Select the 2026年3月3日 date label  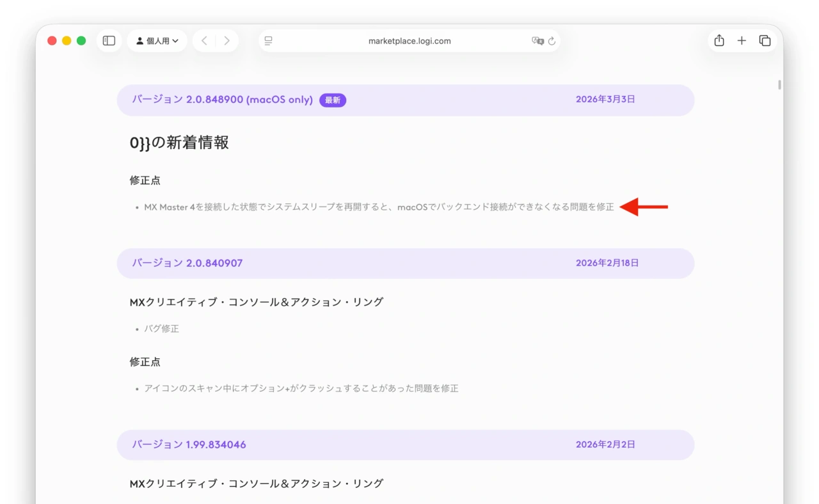pos(605,99)
